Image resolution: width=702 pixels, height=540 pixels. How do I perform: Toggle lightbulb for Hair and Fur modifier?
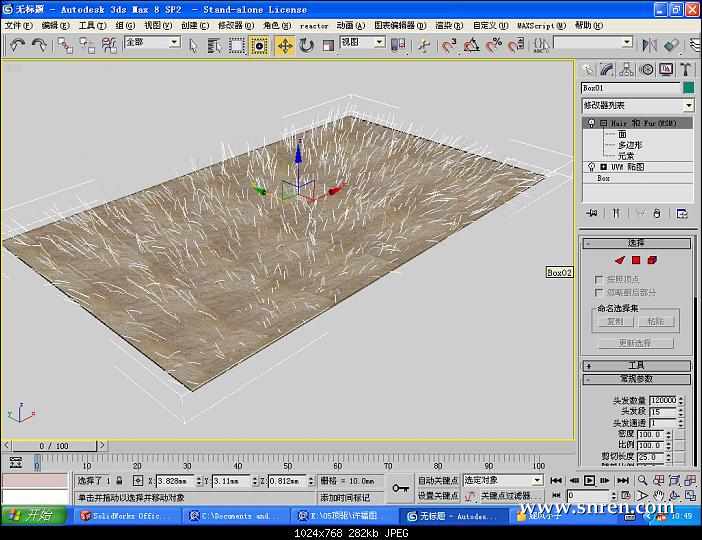(x=591, y=122)
